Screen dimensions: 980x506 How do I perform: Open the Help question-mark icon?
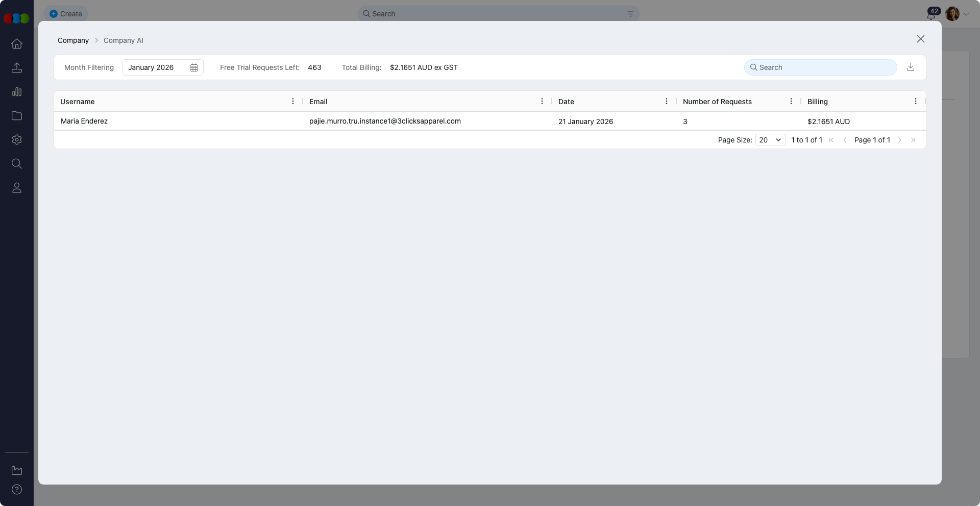point(17,490)
